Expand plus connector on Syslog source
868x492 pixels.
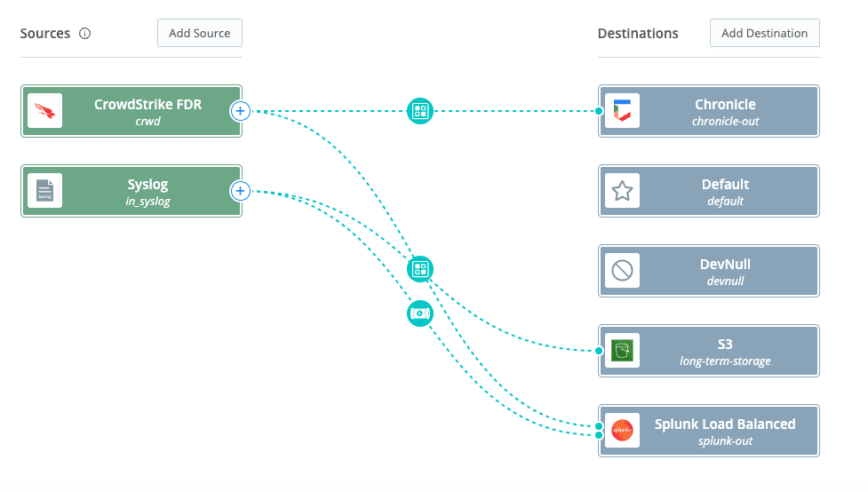click(x=240, y=191)
